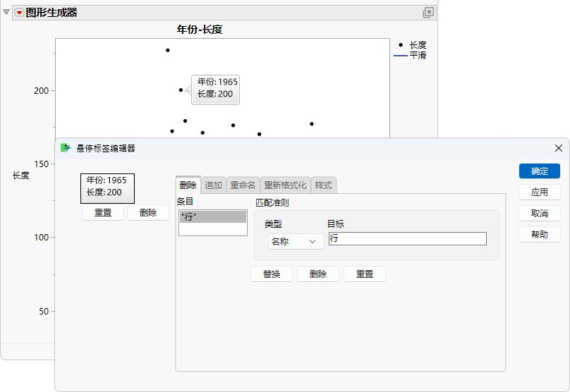Select the "行" entry in 条目 list
The height and width of the screenshot is (392, 570).
click(213, 217)
